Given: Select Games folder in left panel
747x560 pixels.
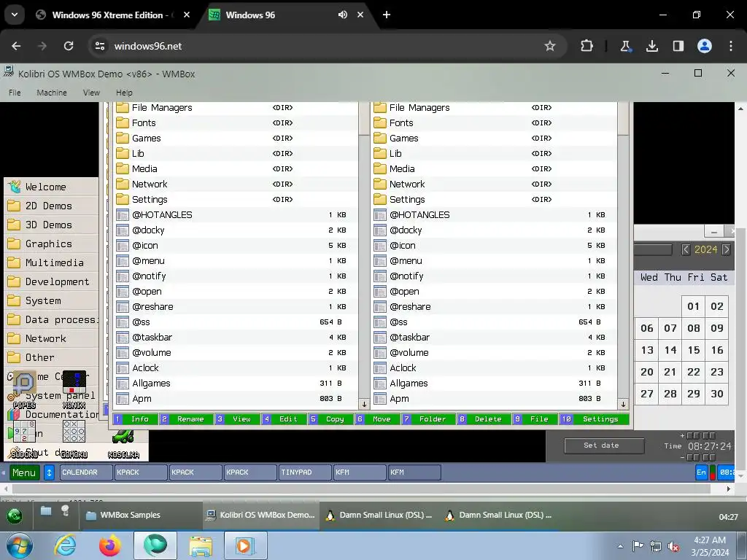Looking at the screenshot, I should coord(236,138).
